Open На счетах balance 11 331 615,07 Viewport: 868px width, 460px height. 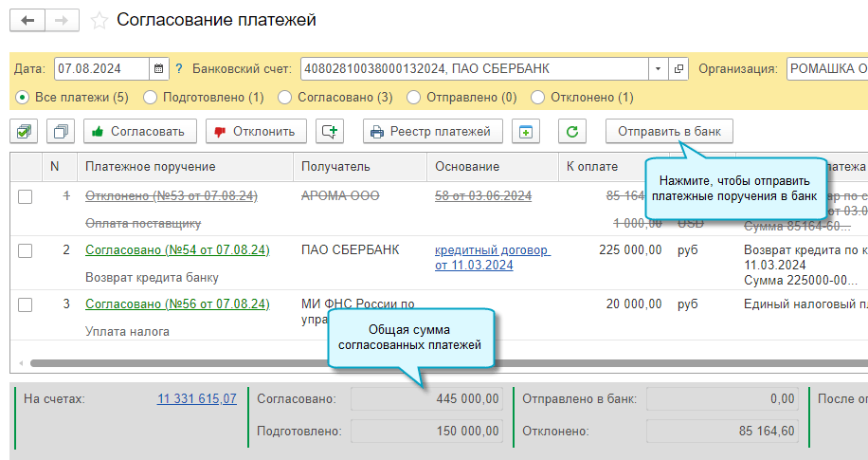(196, 398)
